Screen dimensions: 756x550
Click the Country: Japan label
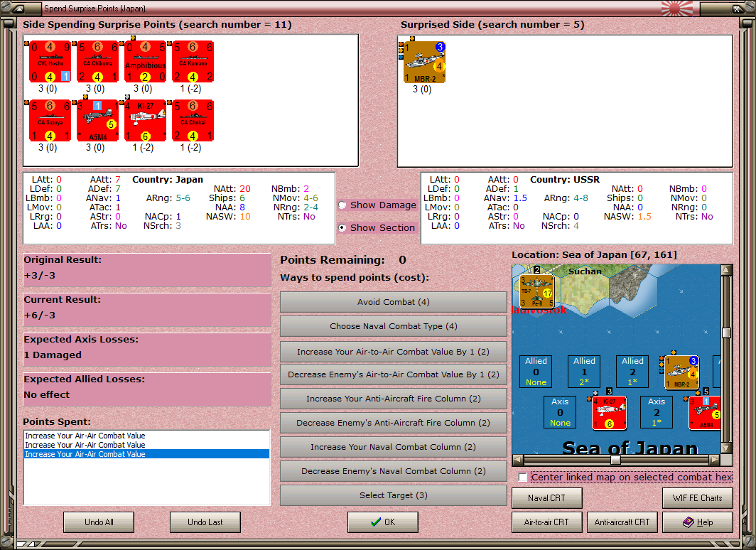pyautogui.click(x=168, y=180)
